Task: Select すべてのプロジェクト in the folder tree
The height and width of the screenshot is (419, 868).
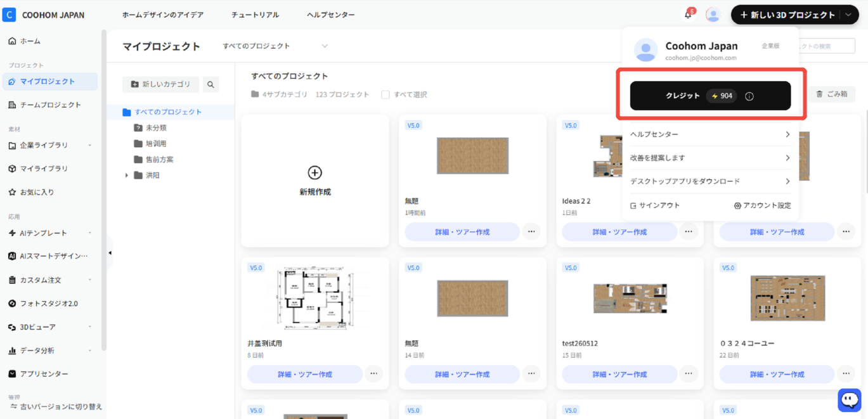Action: [x=168, y=112]
